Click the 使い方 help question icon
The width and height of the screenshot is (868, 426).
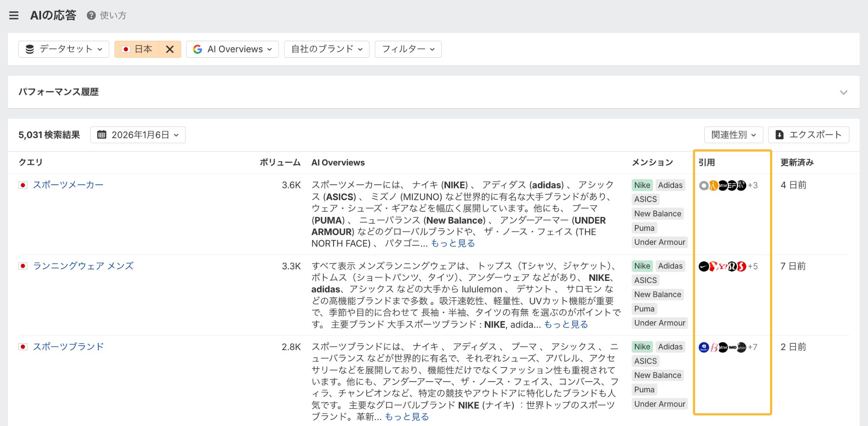[91, 15]
